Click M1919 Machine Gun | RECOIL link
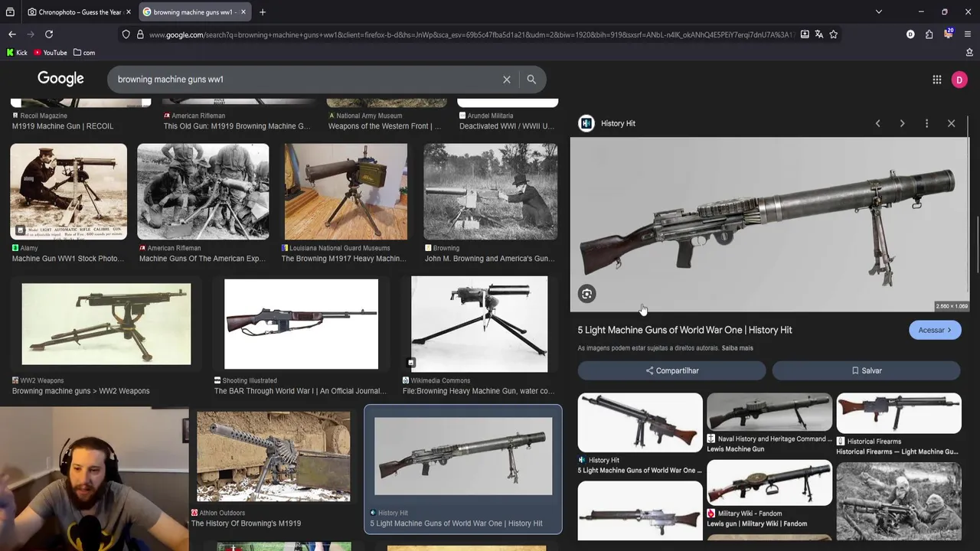 click(x=63, y=126)
